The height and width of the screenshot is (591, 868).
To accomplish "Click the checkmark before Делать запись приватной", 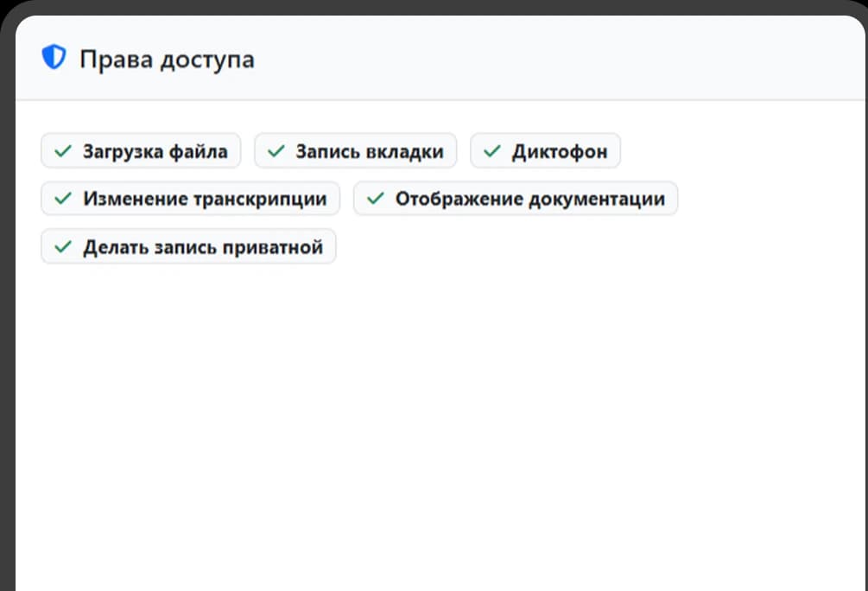I will [x=62, y=247].
